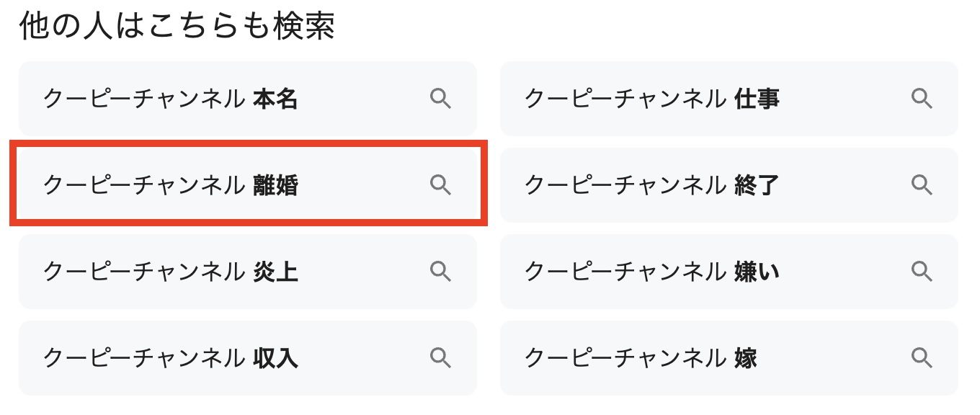Click search icon beside クーピーチャンネル 収入

coord(440,357)
